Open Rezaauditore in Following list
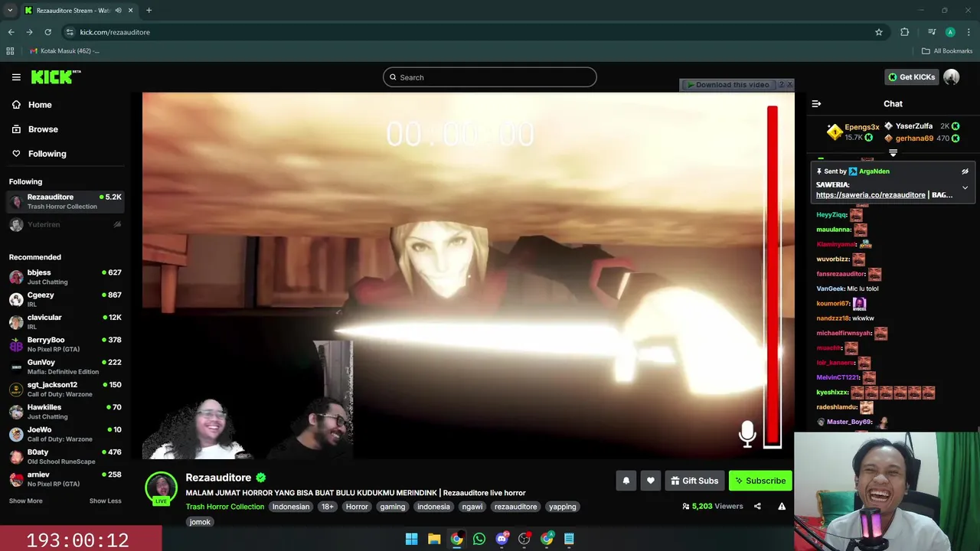The image size is (980, 551). (65, 201)
